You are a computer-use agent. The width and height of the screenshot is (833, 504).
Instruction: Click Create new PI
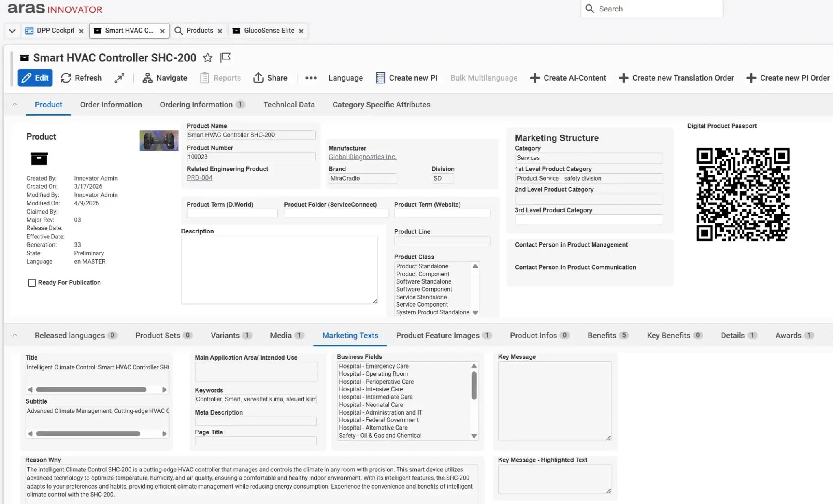pyautogui.click(x=407, y=78)
